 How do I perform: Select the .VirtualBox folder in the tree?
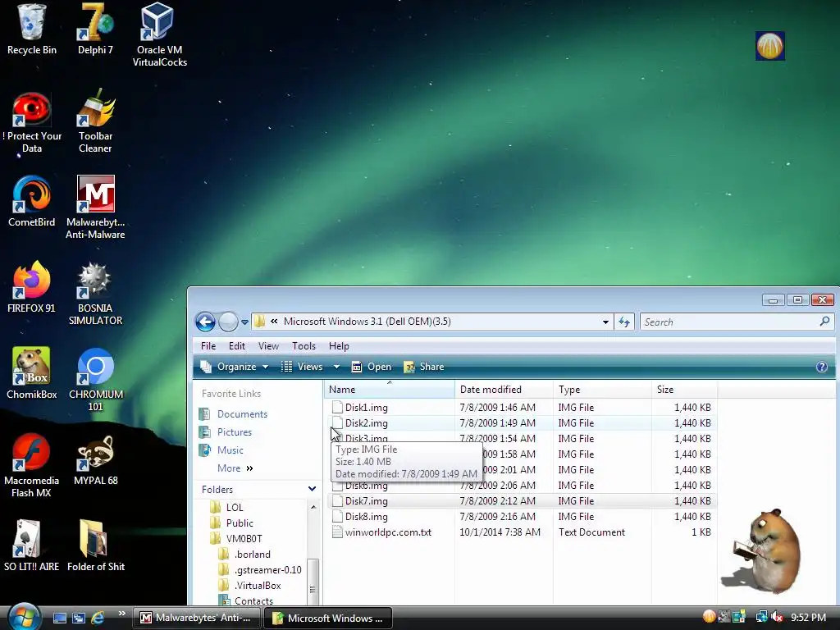point(250,586)
